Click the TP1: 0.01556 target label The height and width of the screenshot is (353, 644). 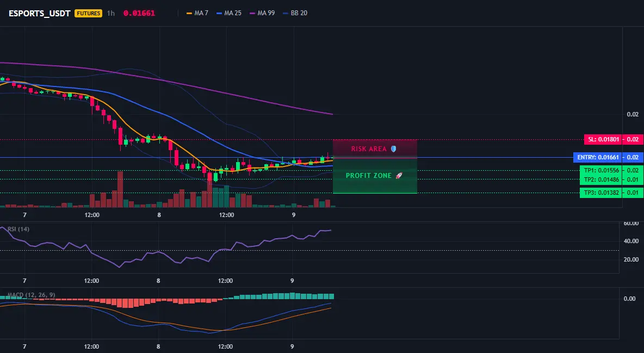tap(601, 170)
